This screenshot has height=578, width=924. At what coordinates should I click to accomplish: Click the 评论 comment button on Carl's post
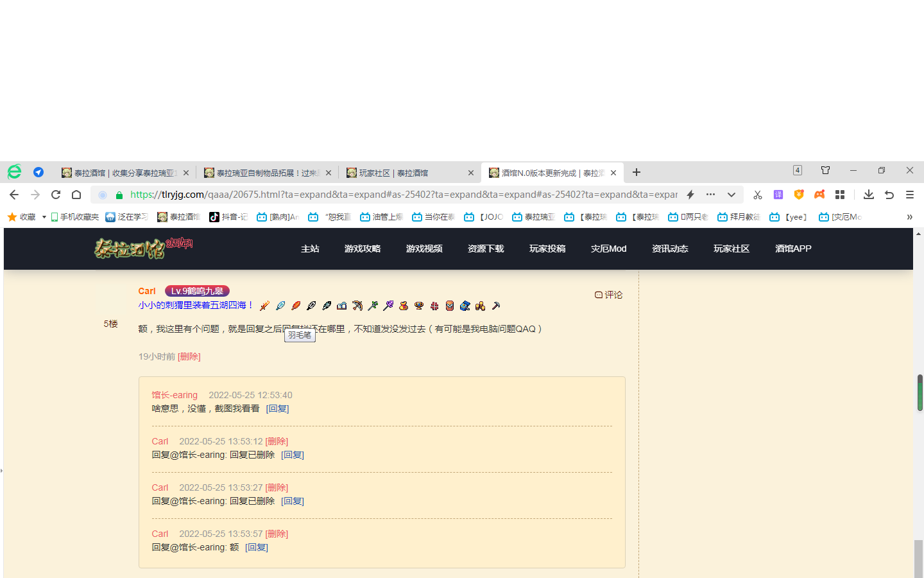(x=608, y=295)
